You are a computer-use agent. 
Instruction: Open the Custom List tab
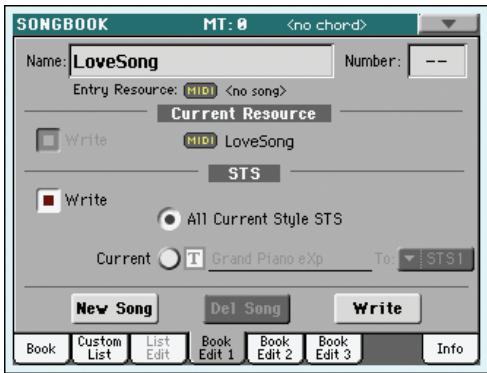point(100,348)
